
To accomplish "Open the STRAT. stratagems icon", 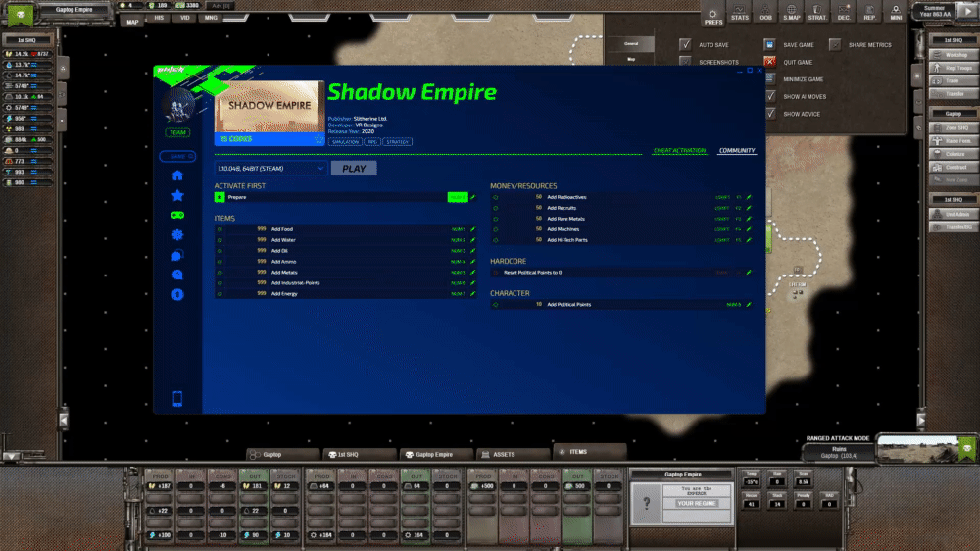I will click(817, 13).
